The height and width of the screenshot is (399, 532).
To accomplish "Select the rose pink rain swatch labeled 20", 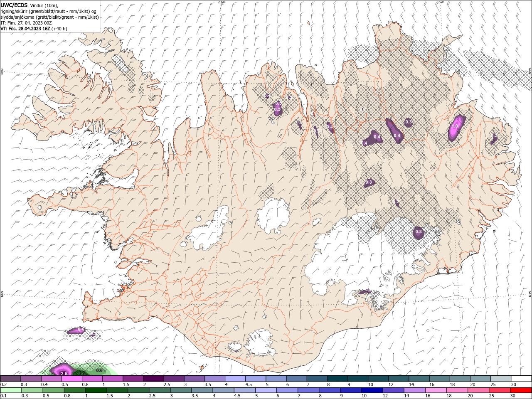I will [478, 390].
